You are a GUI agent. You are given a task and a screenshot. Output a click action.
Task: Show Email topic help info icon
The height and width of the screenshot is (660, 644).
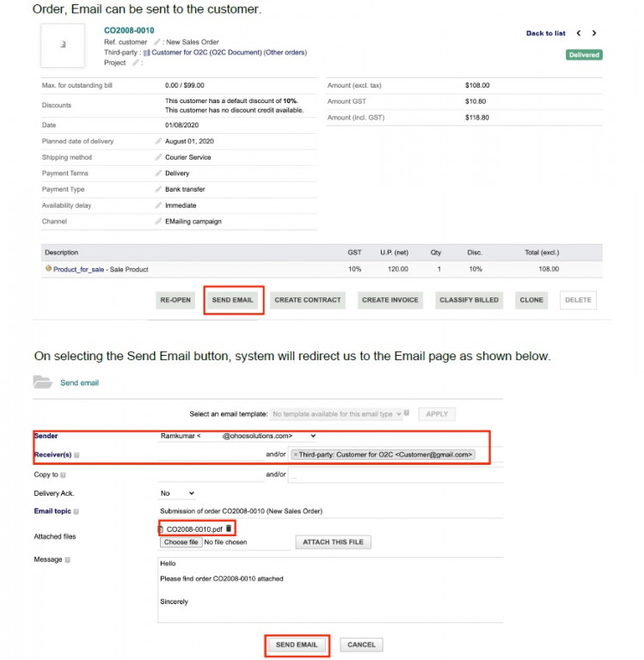77,511
